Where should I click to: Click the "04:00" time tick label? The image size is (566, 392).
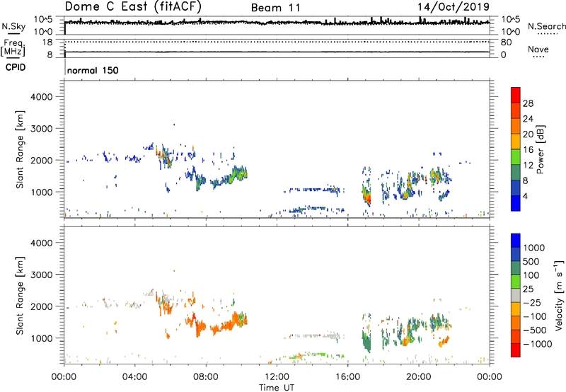click(134, 377)
